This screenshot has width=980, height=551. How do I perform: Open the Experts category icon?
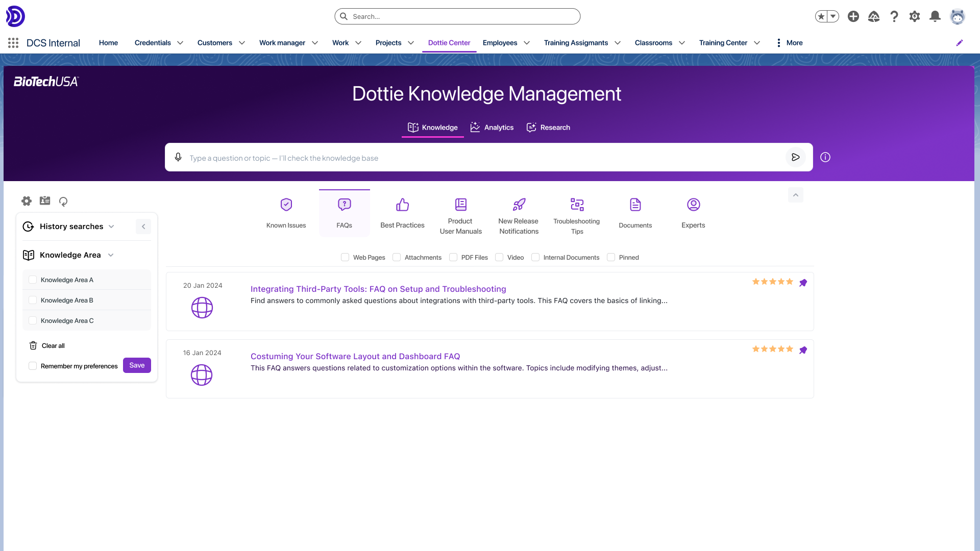pos(693,204)
